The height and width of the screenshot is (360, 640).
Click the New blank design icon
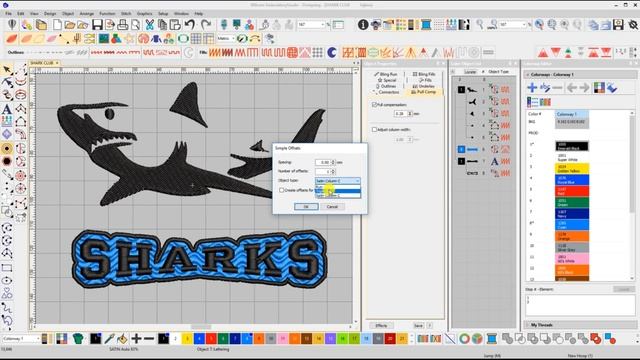point(57,25)
